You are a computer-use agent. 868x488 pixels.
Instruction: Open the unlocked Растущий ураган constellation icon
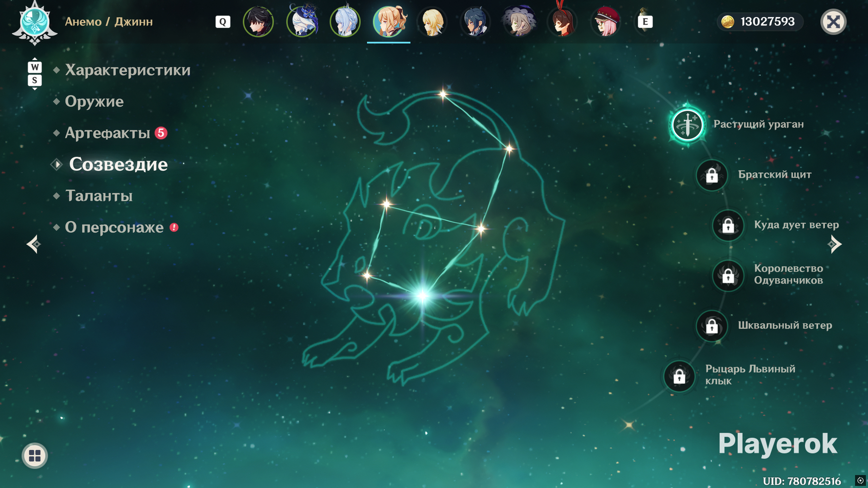[x=687, y=124]
